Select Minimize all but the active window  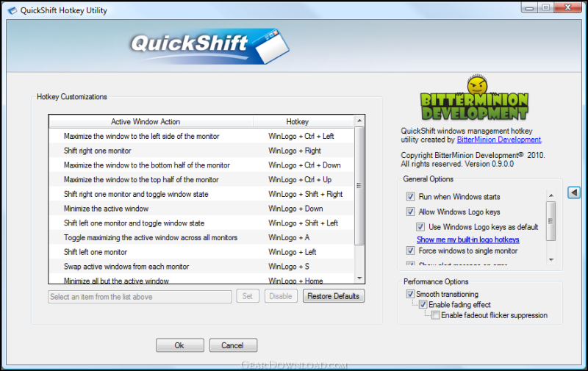click(201, 280)
